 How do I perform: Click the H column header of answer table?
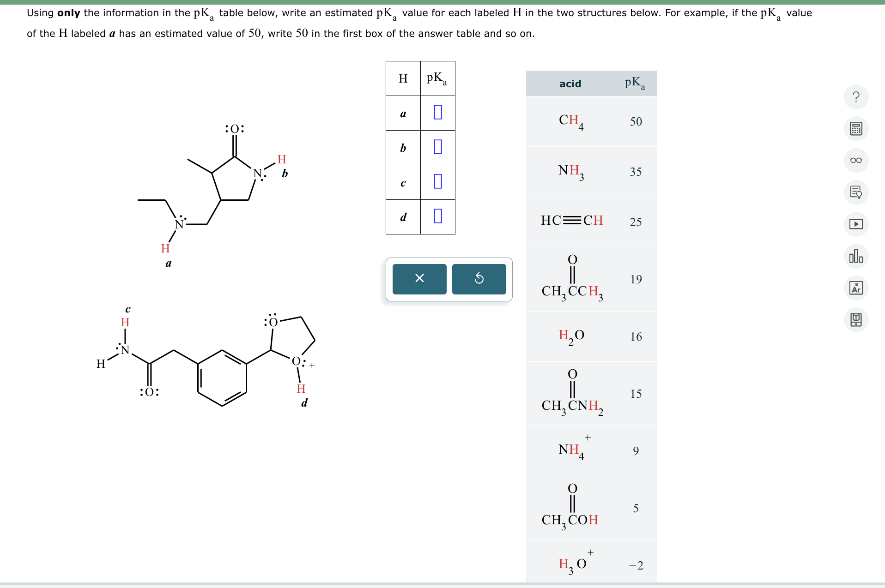pos(402,78)
